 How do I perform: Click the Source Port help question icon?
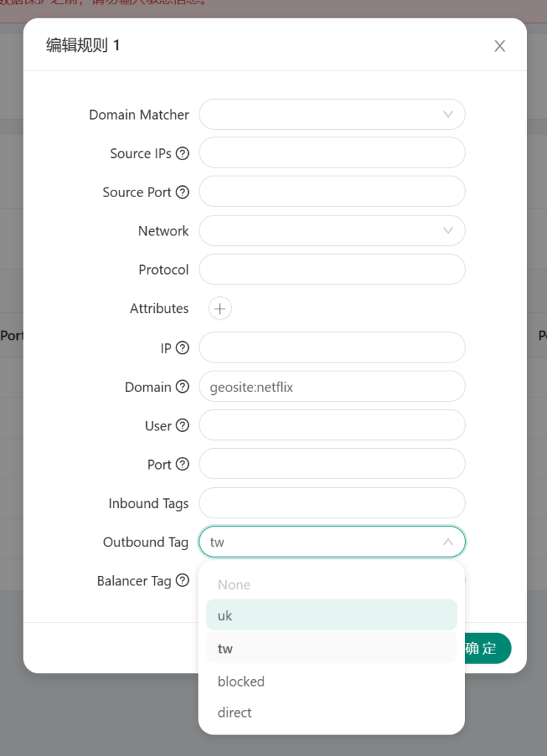tap(182, 192)
